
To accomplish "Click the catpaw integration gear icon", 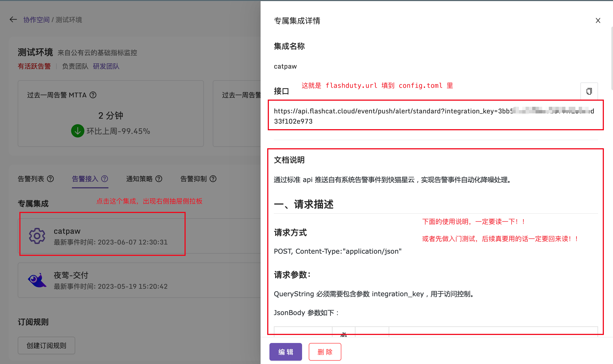I will (x=37, y=236).
